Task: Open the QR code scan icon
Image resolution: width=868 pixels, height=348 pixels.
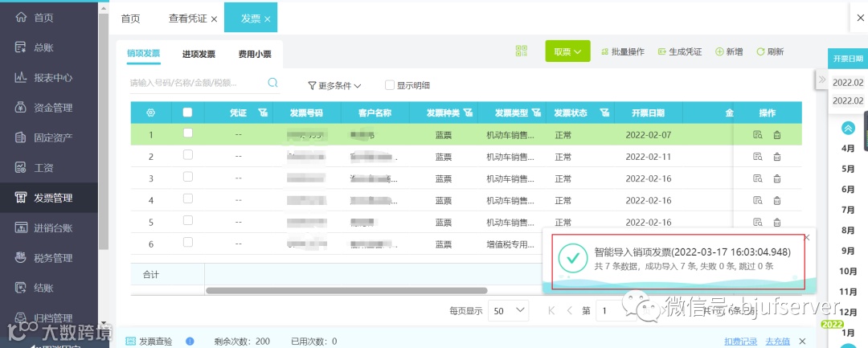Action: point(522,51)
